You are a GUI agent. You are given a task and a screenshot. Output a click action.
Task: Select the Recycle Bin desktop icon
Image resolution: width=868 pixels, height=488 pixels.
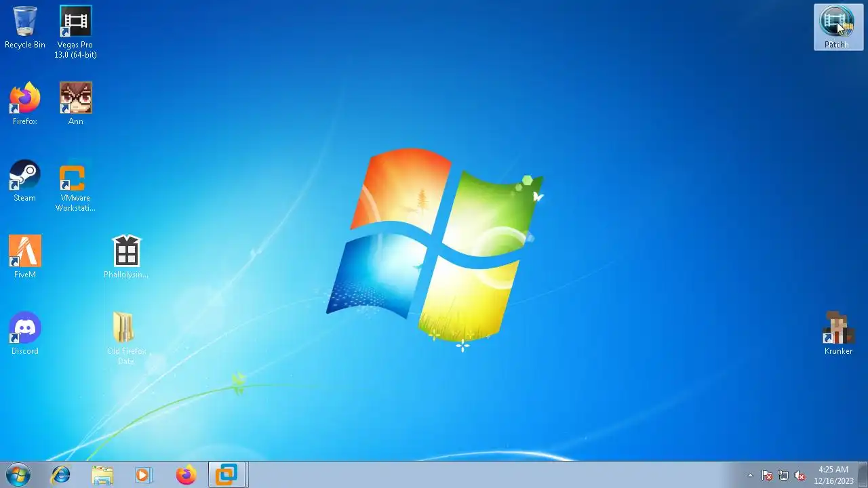pos(25,28)
